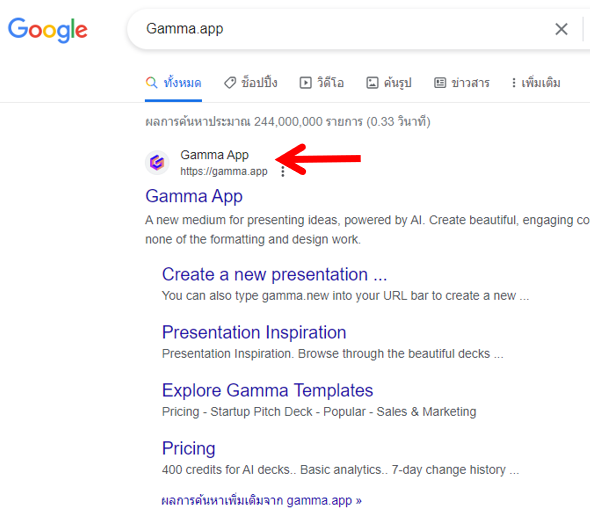Image resolution: width=590 pixels, height=521 pixels.
Task: Open the three-dot menu beside gamma.app URL
Action: (x=283, y=172)
